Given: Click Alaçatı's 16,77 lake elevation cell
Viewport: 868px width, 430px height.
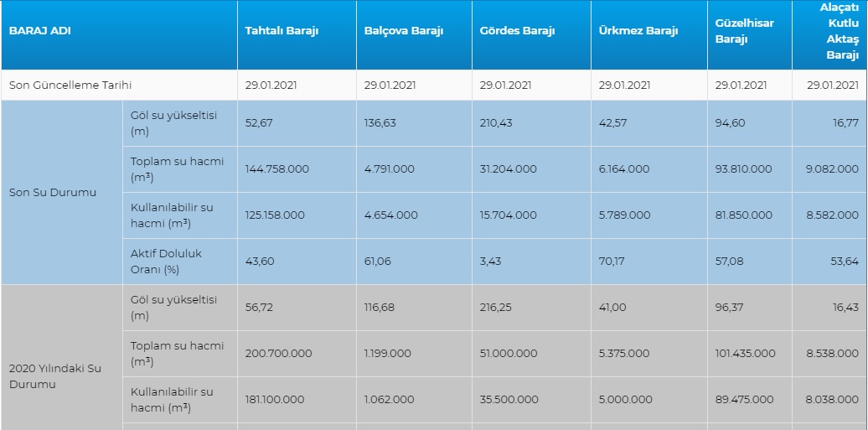Looking at the screenshot, I should click(x=844, y=122).
